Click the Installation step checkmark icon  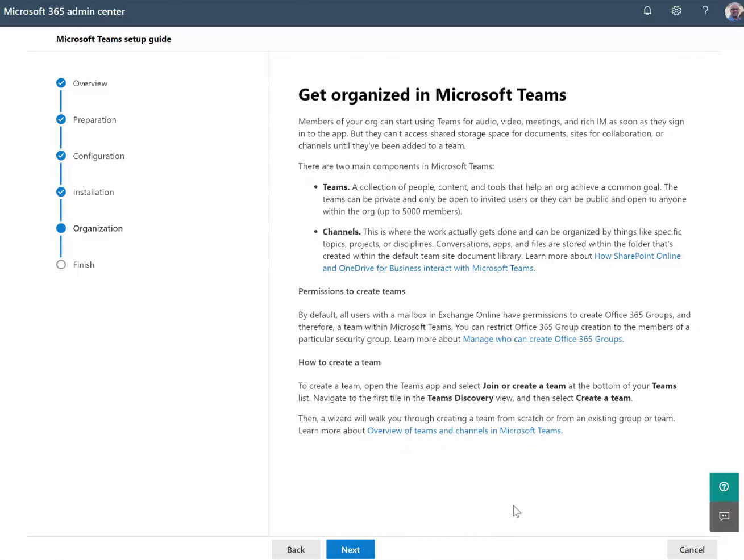[x=61, y=192]
